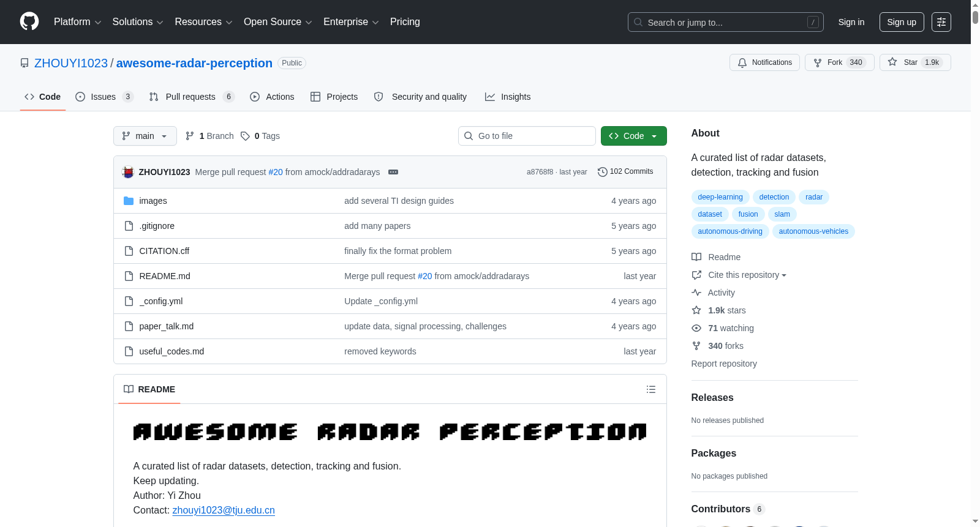Image resolution: width=980 pixels, height=527 pixels.
Task: View the 1.9k stars list
Action: click(719, 310)
